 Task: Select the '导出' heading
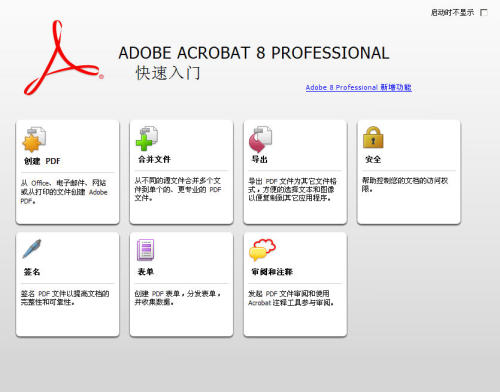259,159
